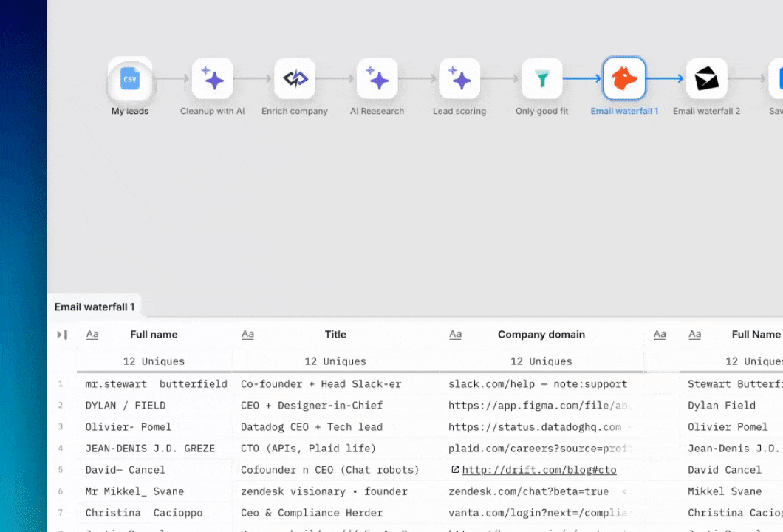Select cell JEAN-DENIS J.D. GREZE
This screenshot has width=783, height=532.
coord(156,448)
